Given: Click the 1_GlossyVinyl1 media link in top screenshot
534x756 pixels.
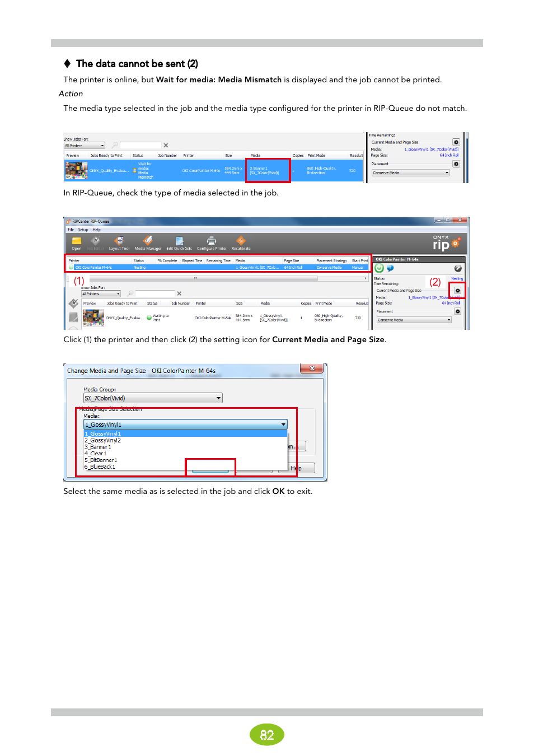Looking at the screenshot, I should pyautogui.click(x=432, y=150).
